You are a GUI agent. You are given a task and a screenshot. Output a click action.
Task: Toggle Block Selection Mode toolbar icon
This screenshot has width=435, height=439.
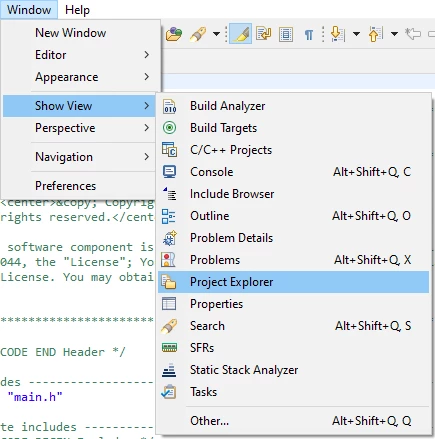click(x=286, y=34)
